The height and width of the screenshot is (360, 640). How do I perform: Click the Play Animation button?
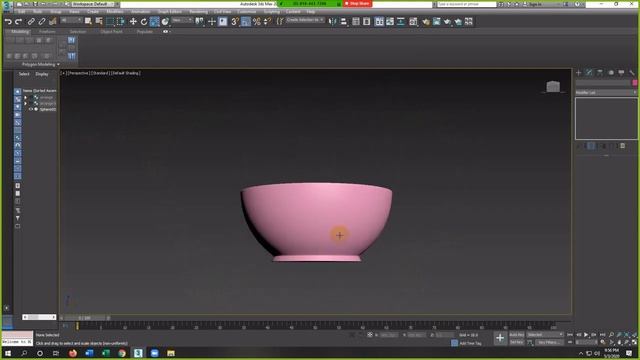click(x=586, y=335)
